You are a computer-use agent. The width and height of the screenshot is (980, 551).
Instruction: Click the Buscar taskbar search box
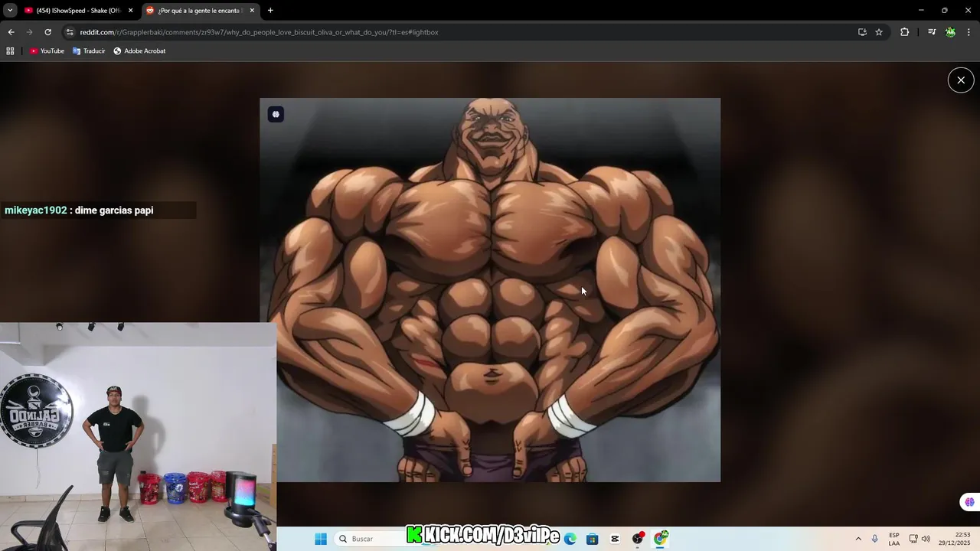(x=371, y=539)
